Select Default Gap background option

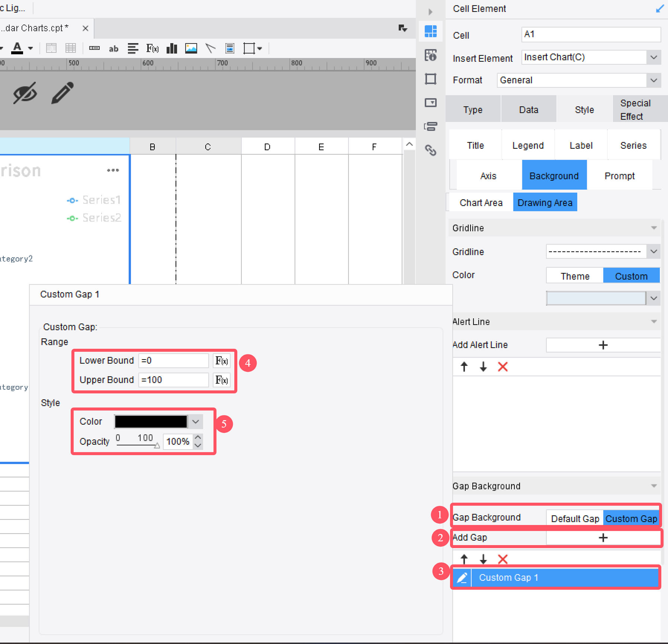pyautogui.click(x=575, y=519)
